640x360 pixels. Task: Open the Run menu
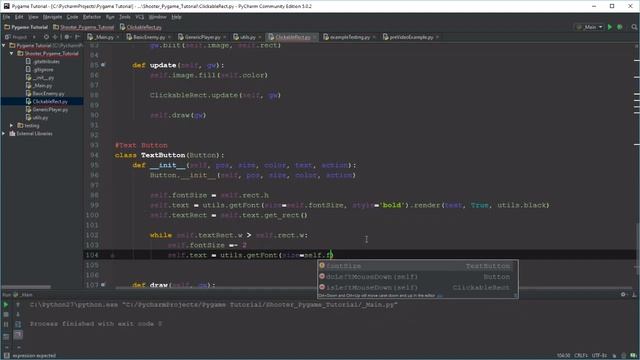click(110, 17)
